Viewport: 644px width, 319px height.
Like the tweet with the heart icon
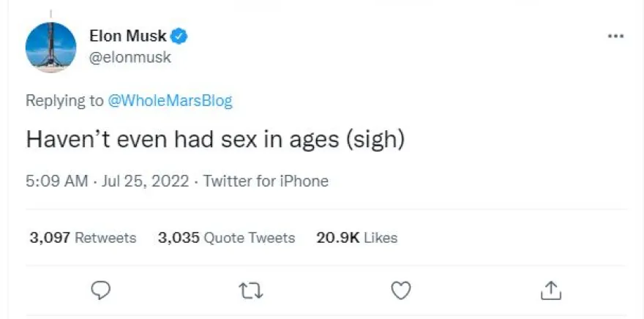click(x=401, y=290)
